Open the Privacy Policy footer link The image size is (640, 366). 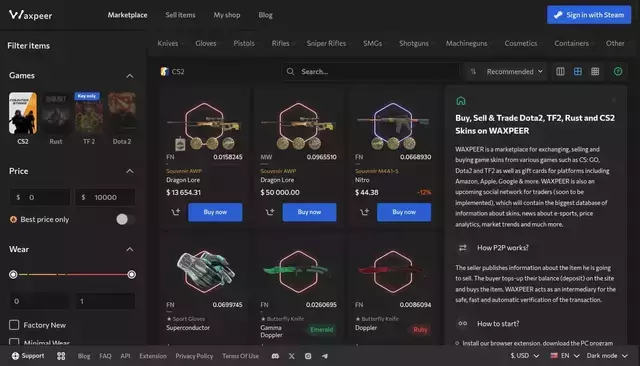[x=194, y=356]
